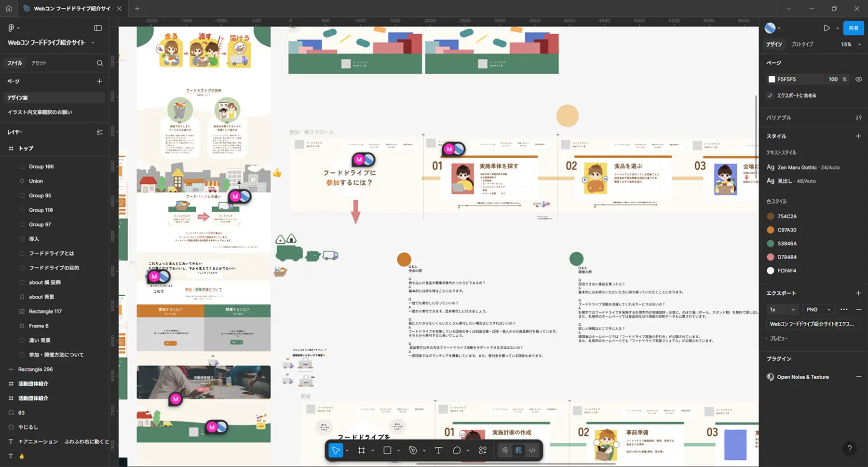This screenshot has width=868, height=467.
Task: Switch to the アセット tab
Action: pos(39,63)
